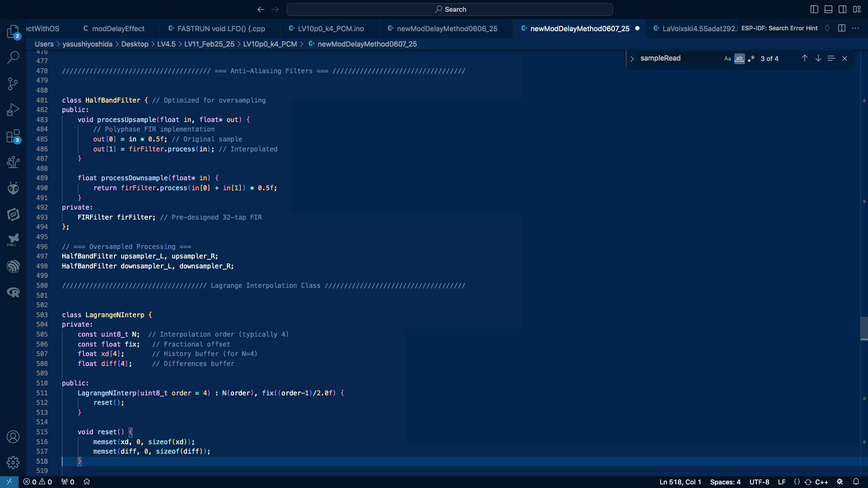Open the Source Control view

13,84
